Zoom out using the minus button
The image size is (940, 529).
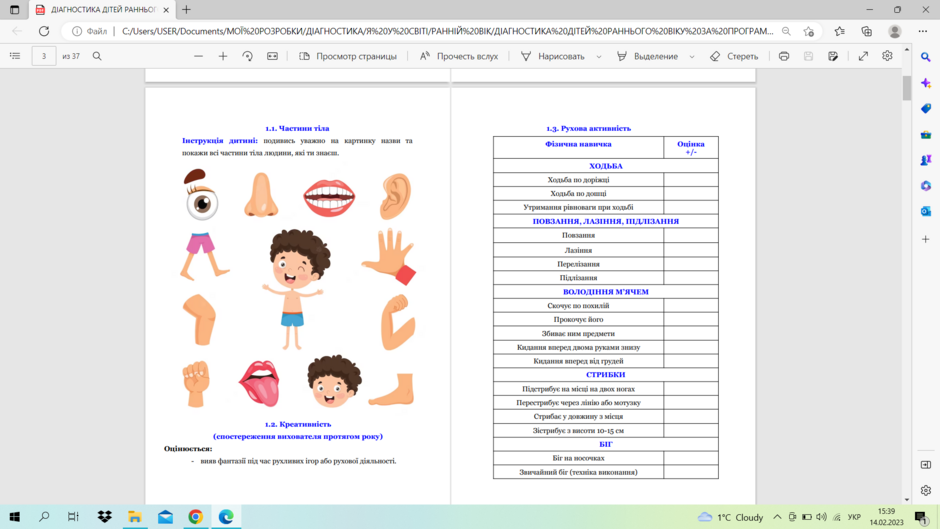[x=198, y=56]
